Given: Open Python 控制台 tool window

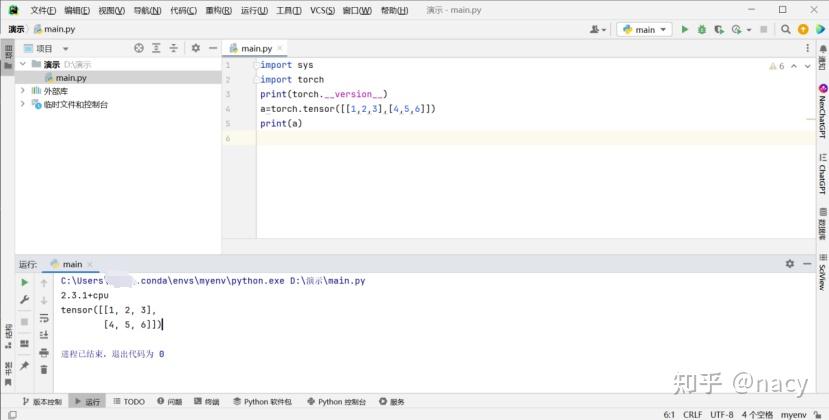Looking at the screenshot, I should tap(336, 401).
